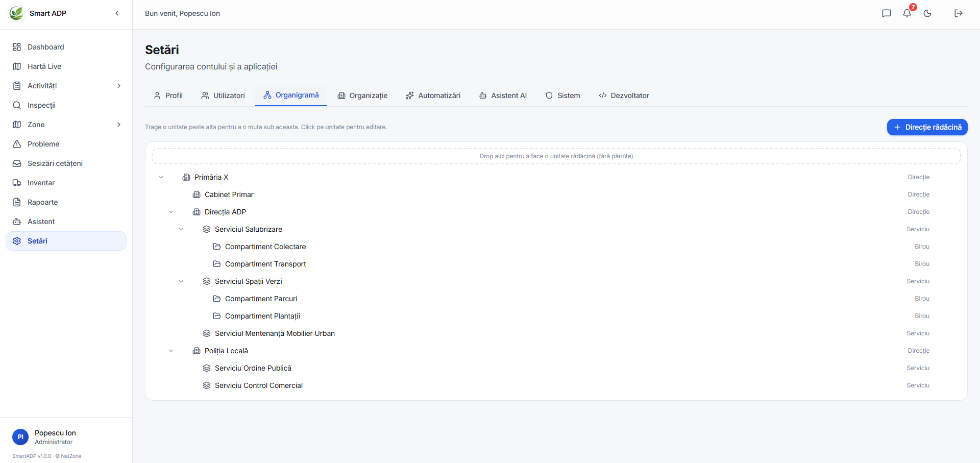The image size is (980, 463).
Task: Open the Probleme page
Action: [x=66, y=144]
